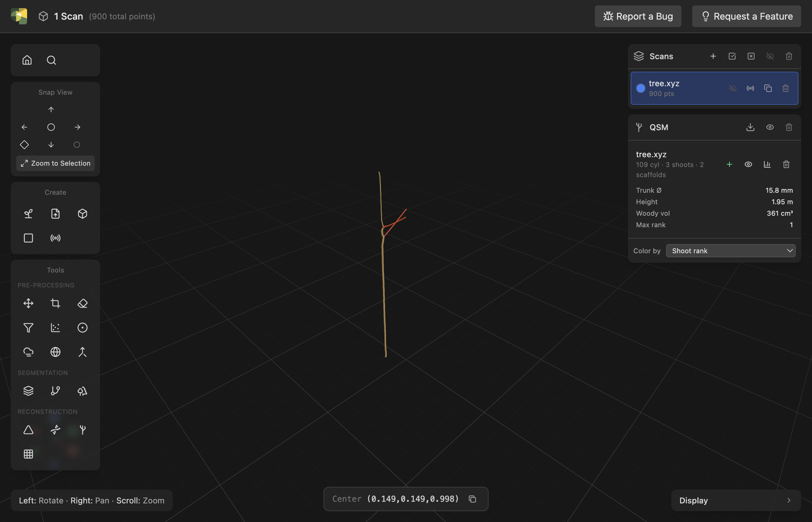Toggle the crossed-eye icon on the tree.xyz scan row

click(733, 89)
